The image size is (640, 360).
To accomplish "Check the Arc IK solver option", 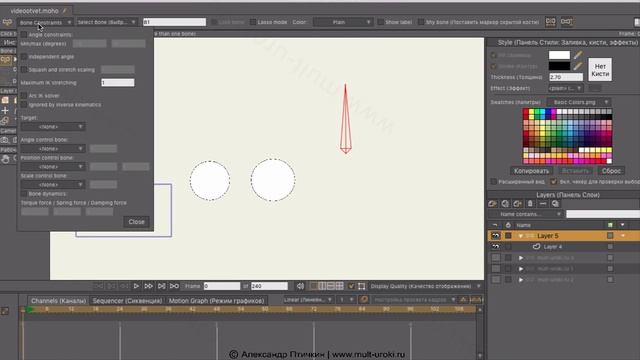I will click(24, 96).
